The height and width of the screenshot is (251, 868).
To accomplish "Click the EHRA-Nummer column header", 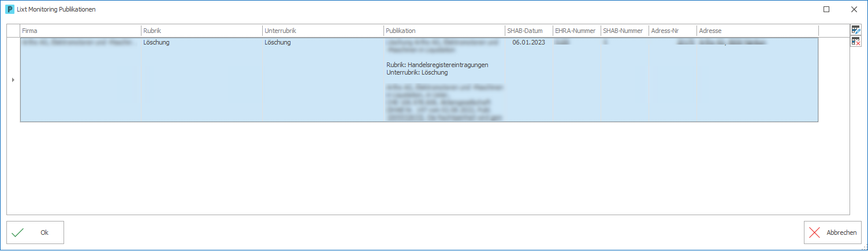I will coord(576,31).
